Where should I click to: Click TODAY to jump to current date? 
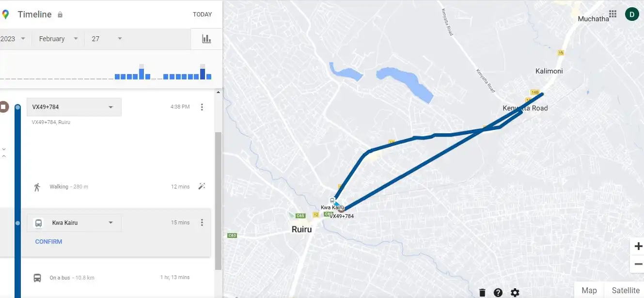pos(202,14)
